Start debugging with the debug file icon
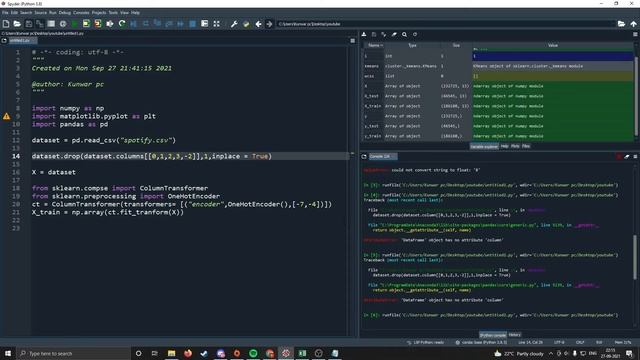The height and width of the screenshot is (360, 640). (133, 24)
